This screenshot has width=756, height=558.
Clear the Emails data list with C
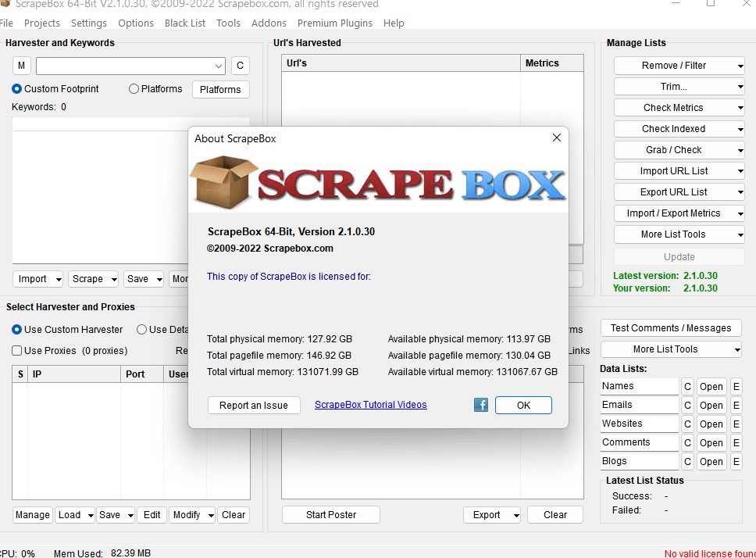[687, 405]
